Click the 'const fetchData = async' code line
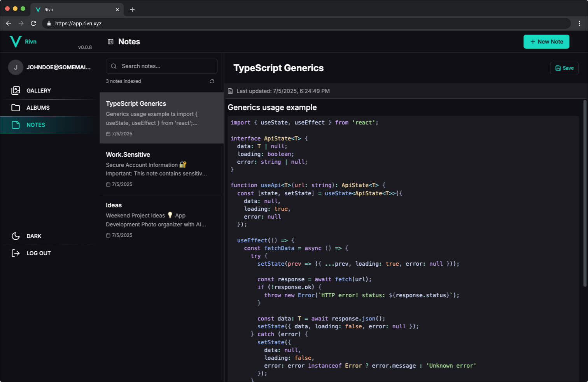 [x=296, y=248]
